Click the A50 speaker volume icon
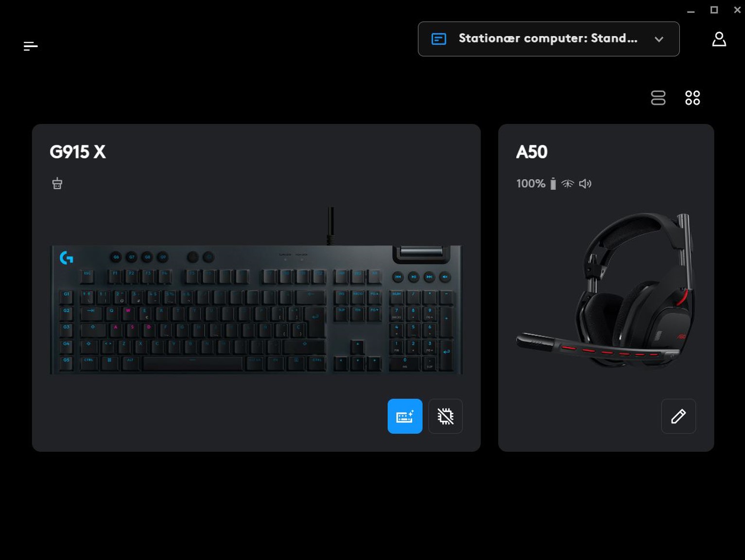This screenshot has height=560, width=745. click(x=585, y=184)
